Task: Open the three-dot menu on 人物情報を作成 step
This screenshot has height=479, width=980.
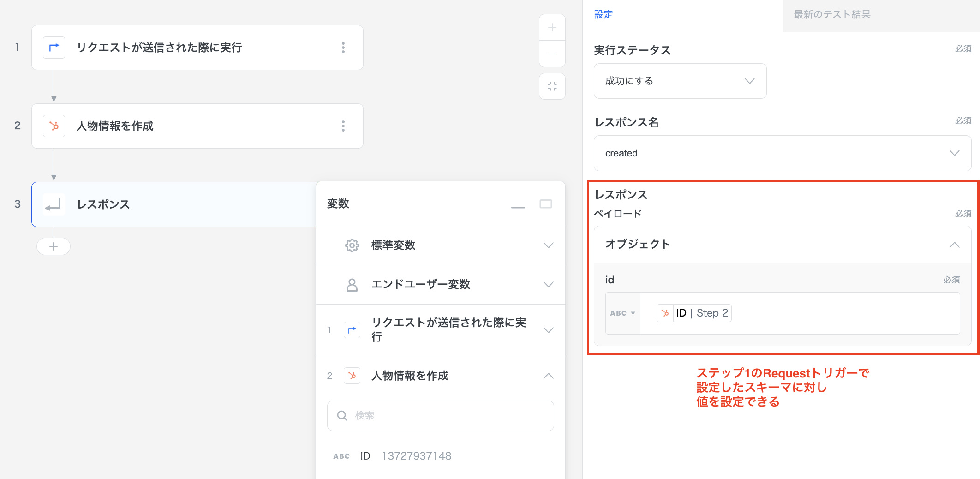Action: 343,126
